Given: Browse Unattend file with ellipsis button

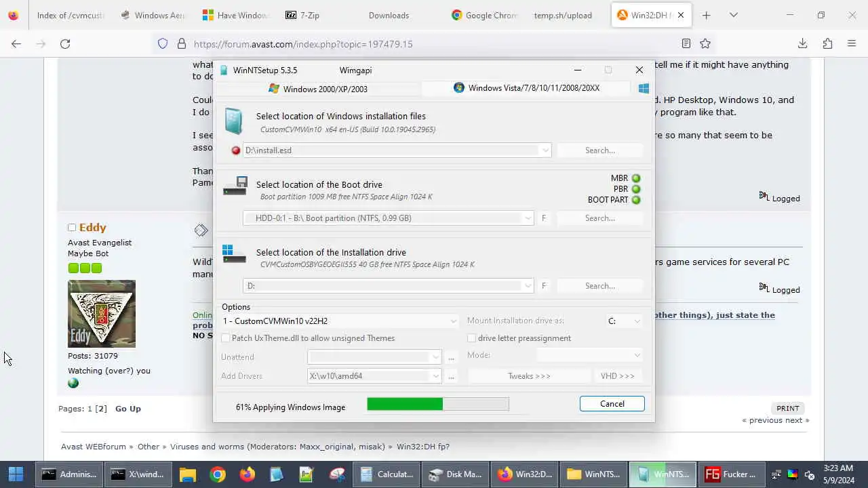Looking at the screenshot, I should point(452,357).
